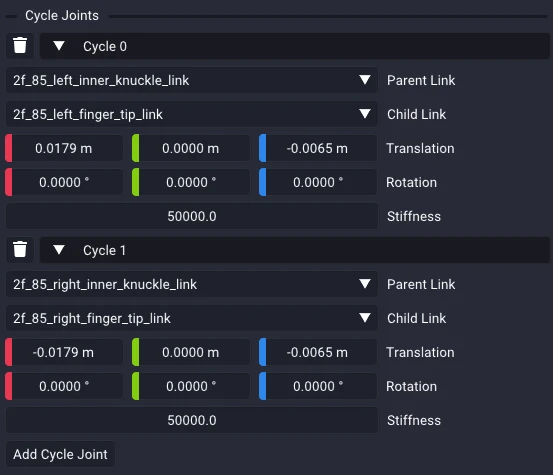Open Cycle 0 Child Link dropdown
Image resolution: width=553 pixels, height=475 pixels.
(x=192, y=114)
